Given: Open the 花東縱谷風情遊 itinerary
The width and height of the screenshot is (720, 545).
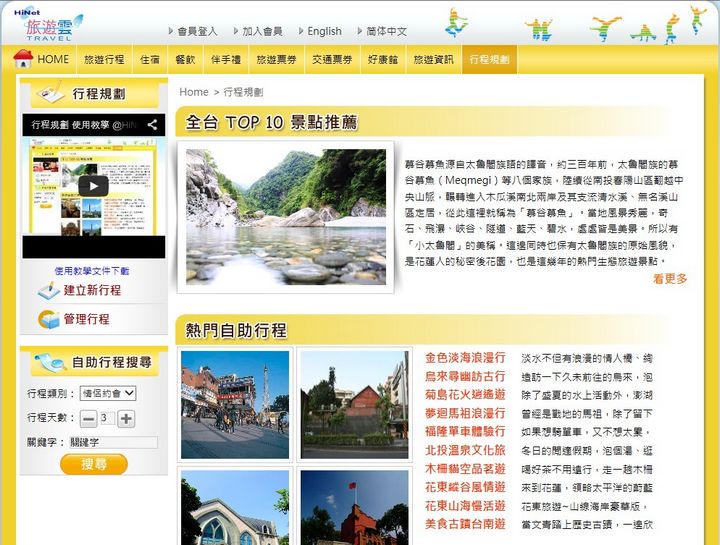Looking at the screenshot, I should pos(465,487).
